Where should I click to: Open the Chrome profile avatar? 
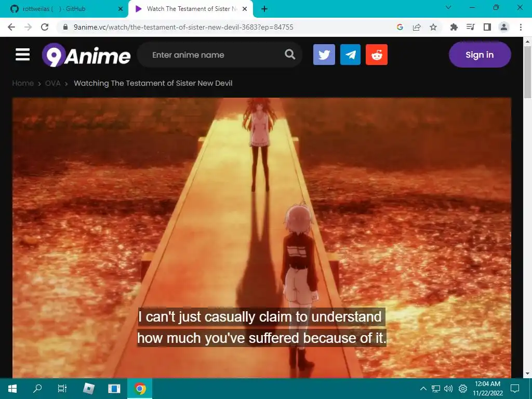click(504, 27)
